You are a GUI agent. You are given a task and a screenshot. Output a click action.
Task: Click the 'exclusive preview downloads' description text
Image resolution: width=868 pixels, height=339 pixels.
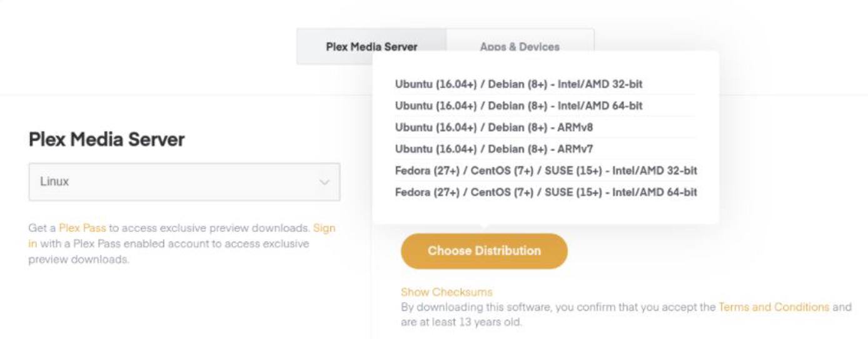(78, 259)
